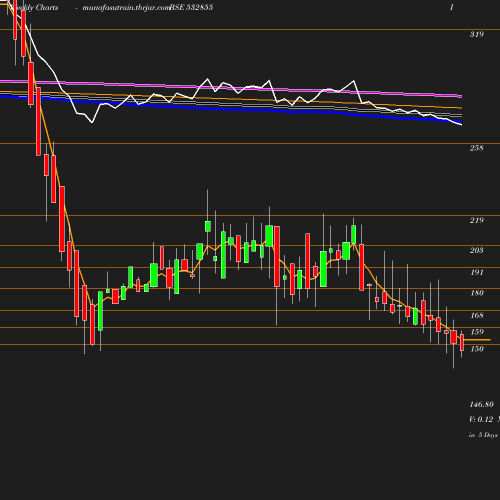Click the 219 price level label

[x=477, y=220]
